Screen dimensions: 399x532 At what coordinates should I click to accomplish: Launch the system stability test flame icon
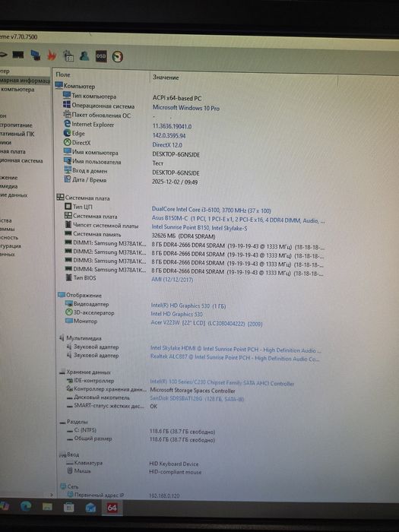(x=52, y=55)
